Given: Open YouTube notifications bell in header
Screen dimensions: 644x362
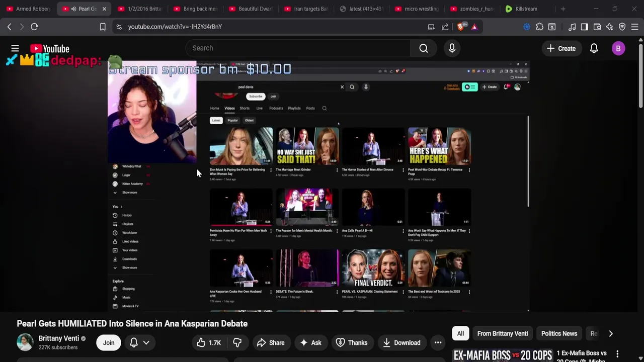Looking at the screenshot, I should [x=594, y=48].
